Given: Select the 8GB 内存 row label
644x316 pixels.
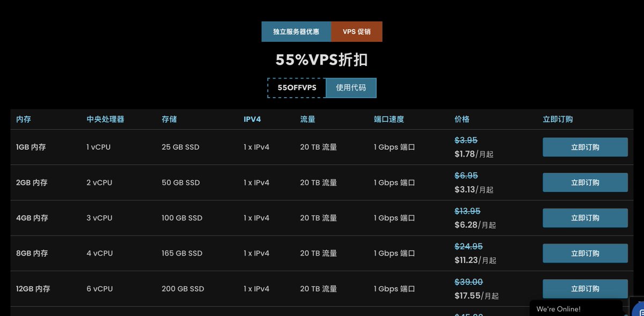Looking at the screenshot, I should click(x=32, y=253).
